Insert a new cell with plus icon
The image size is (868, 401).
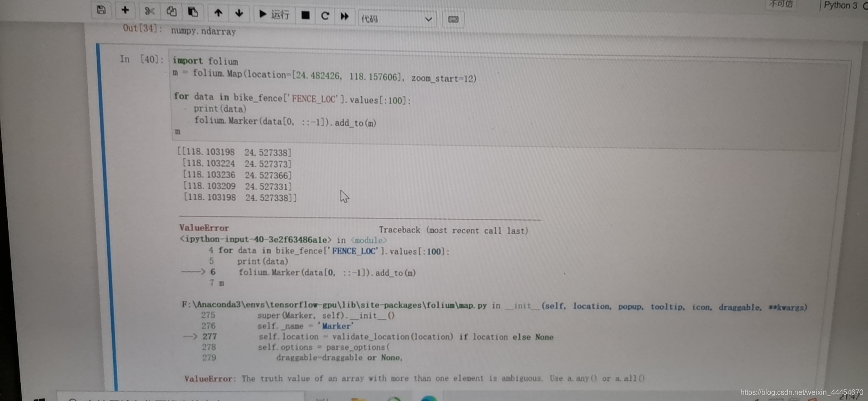125,9
